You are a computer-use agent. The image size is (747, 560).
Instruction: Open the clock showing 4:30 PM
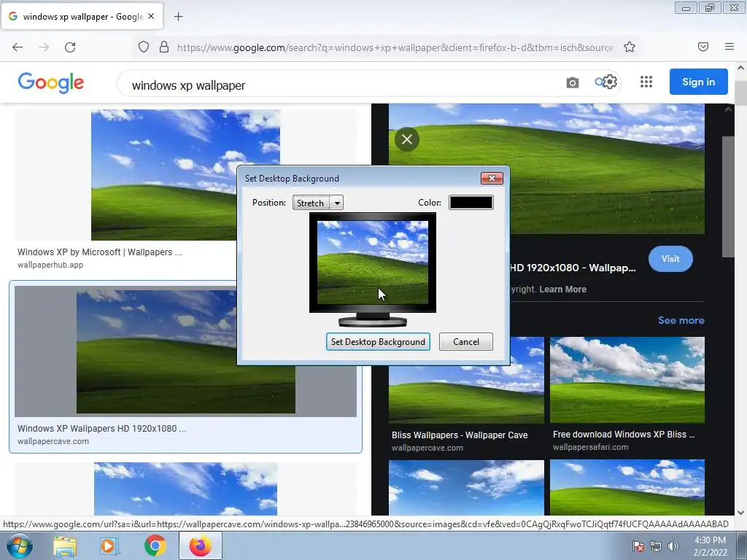pos(710,546)
